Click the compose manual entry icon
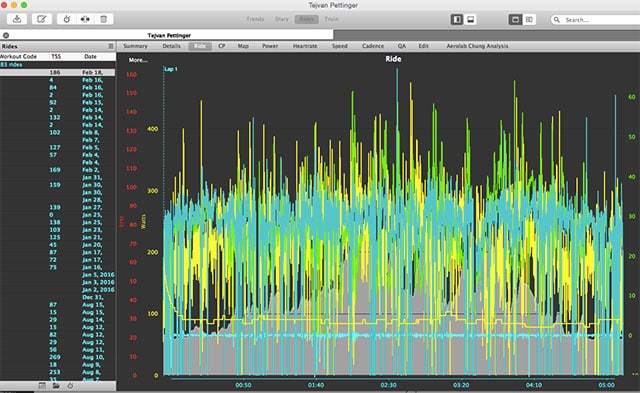Viewport: 640px width, 393px height. (42, 19)
